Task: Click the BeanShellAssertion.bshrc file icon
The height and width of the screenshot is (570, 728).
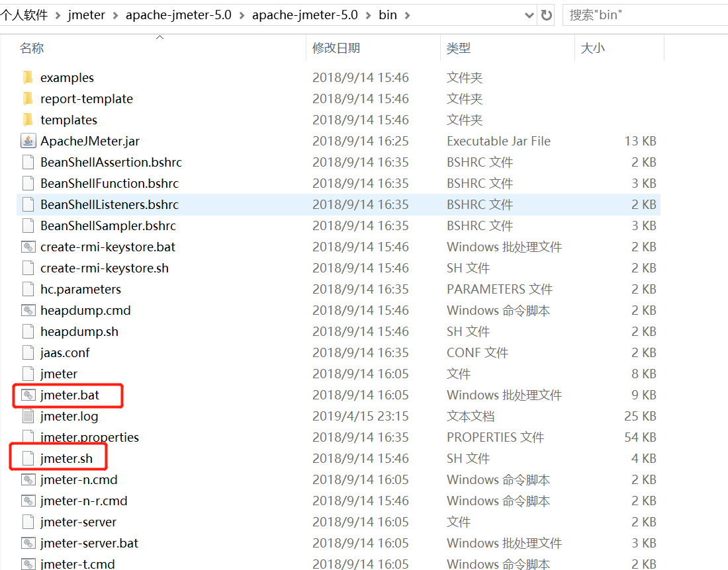Action: 28,162
